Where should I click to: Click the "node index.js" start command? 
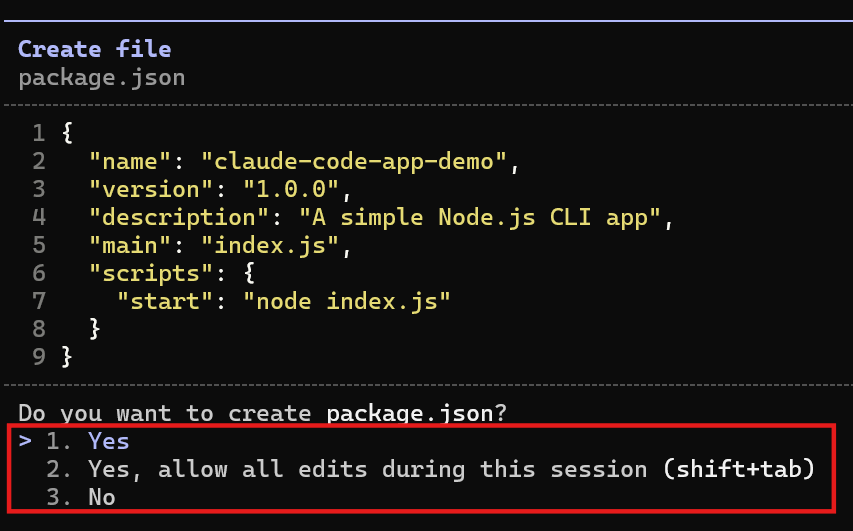tap(347, 301)
